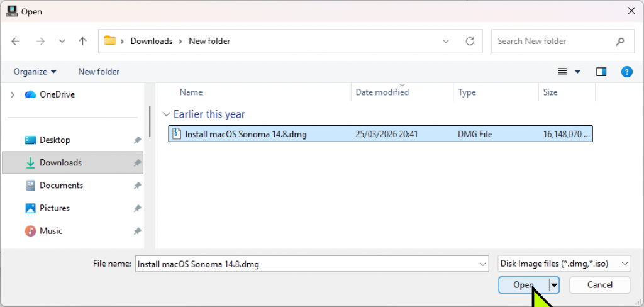Screen dimensions: 644x307
Task: Unpin Pictures using its pin icon
Action: click(x=137, y=209)
